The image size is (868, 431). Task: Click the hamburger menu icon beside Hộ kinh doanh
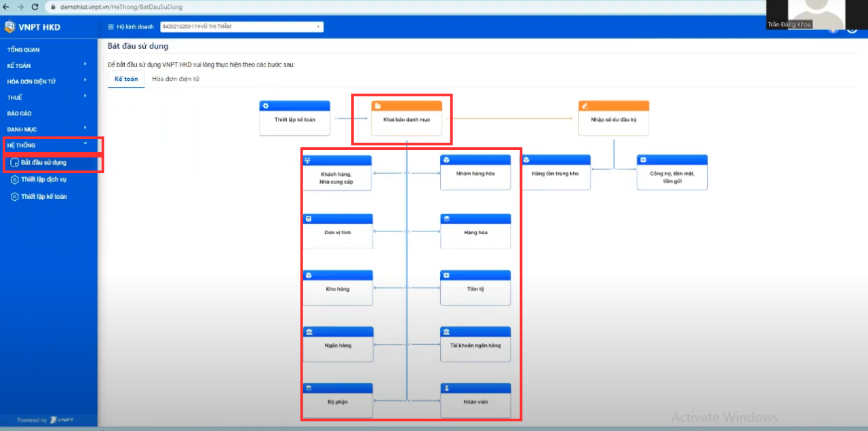(111, 27)
